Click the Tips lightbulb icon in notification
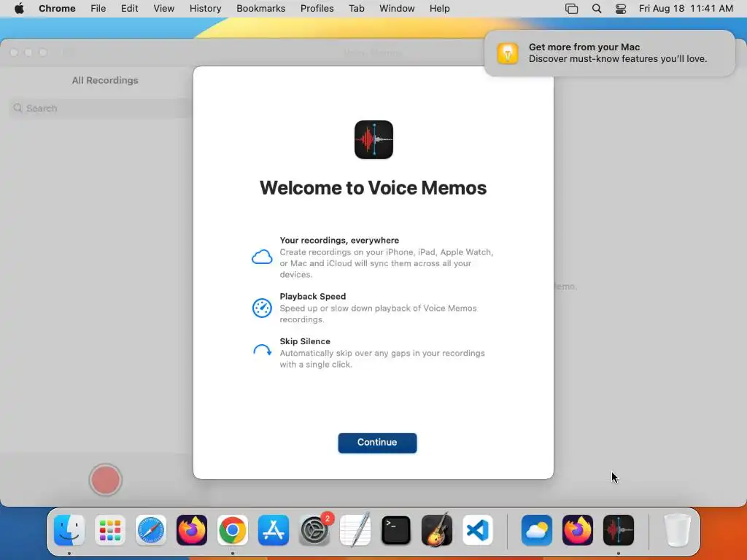Viewport: 747px width, 560px height. pyautogui.click(x=508, y=52)
